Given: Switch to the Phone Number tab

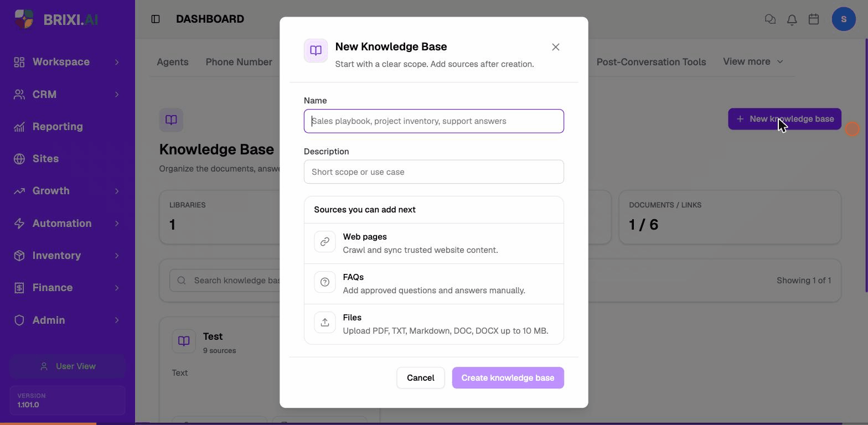Looking at the screenshot, I should 239,62.
